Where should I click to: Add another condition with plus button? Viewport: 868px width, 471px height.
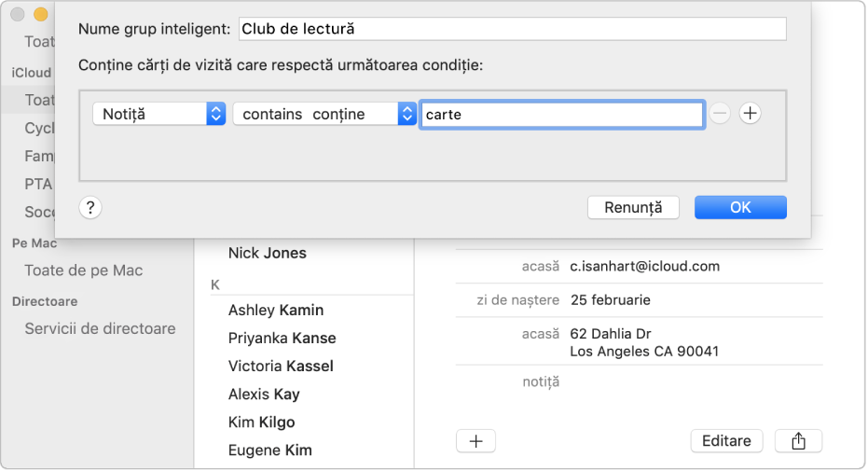tap(751, 114)
